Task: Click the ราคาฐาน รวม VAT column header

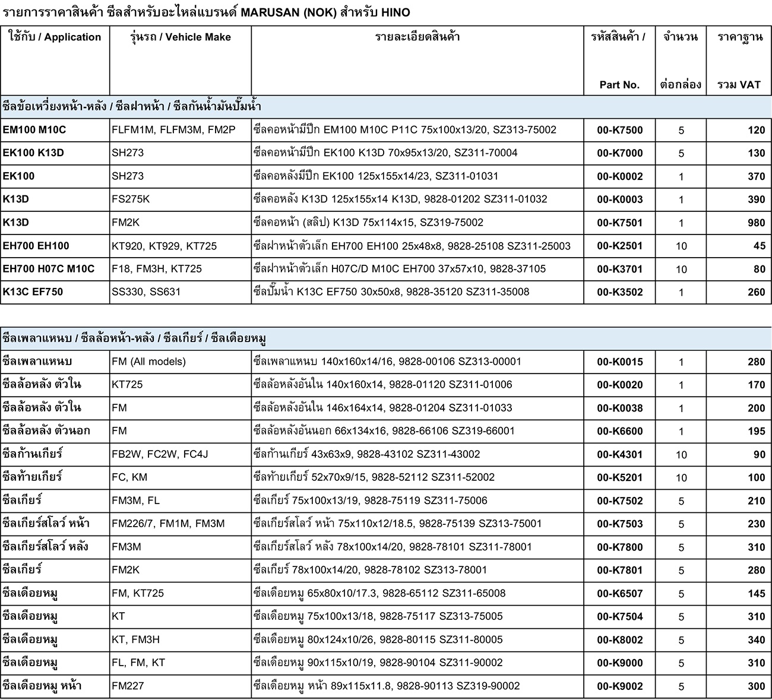Action: click(x=739, y=60)
